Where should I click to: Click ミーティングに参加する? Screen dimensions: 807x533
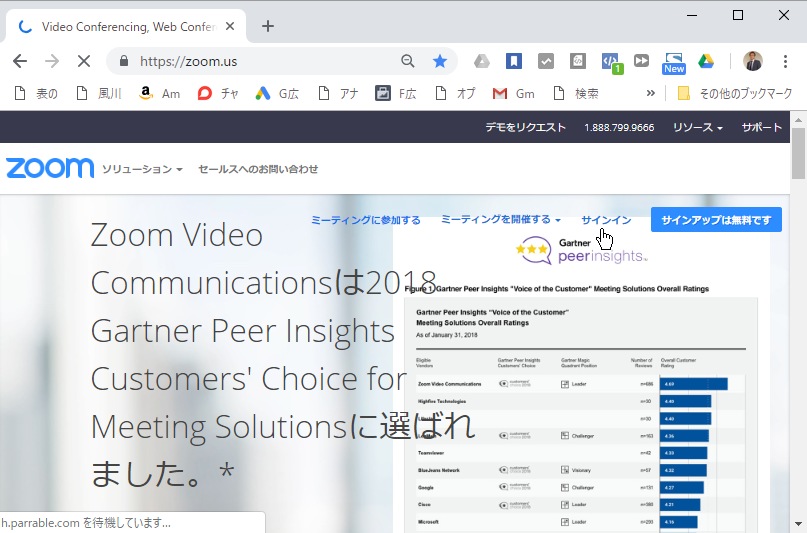pos(366,220)
